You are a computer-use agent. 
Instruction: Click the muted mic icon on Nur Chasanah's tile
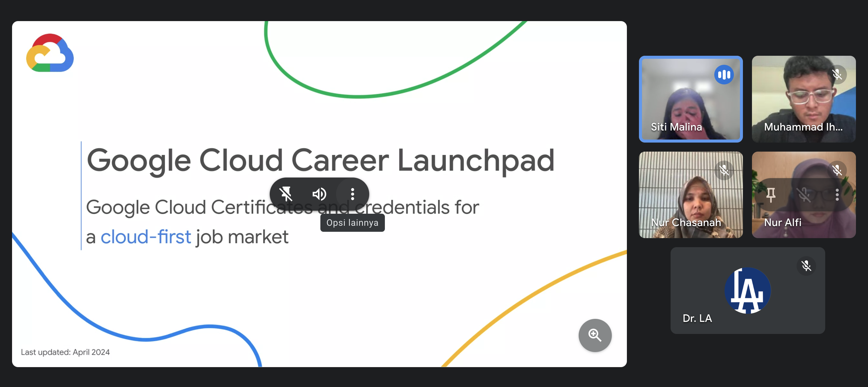[x=724, y=170]
